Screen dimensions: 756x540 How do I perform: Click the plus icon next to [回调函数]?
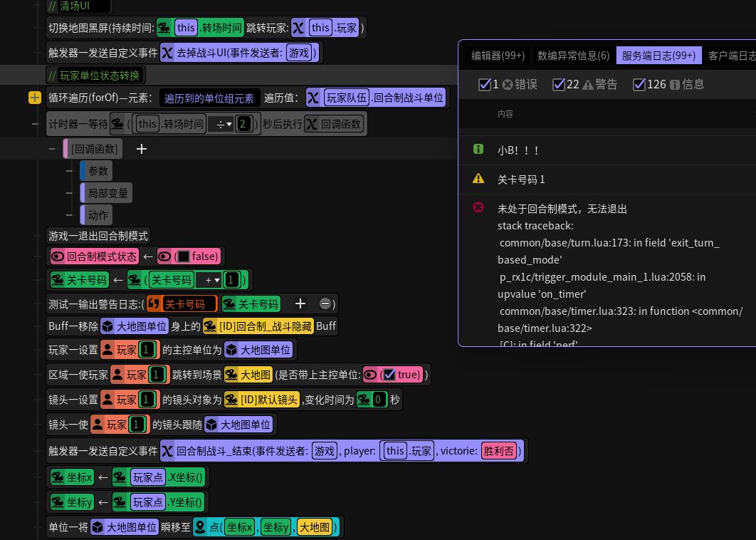[x=141, y=149]
